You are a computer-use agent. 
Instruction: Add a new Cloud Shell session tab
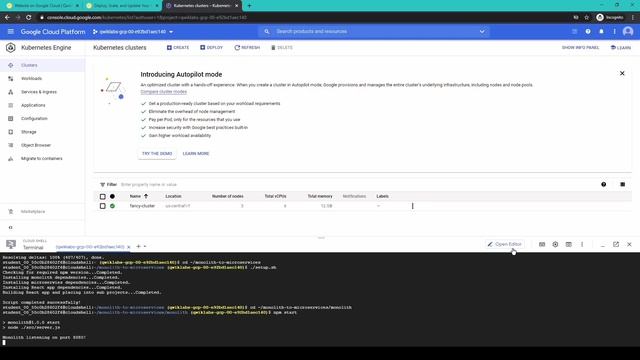pos(138,247)
